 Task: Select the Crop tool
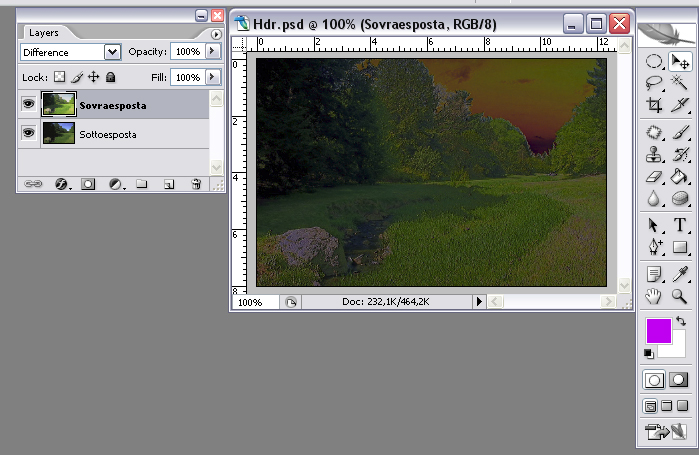click(655, 104)
